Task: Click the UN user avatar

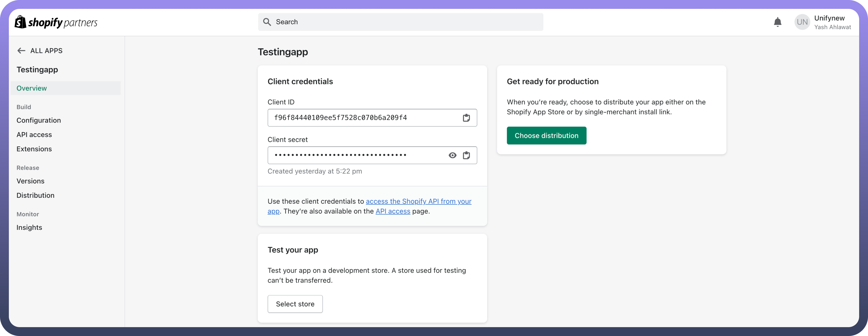Action: [802, 22]
